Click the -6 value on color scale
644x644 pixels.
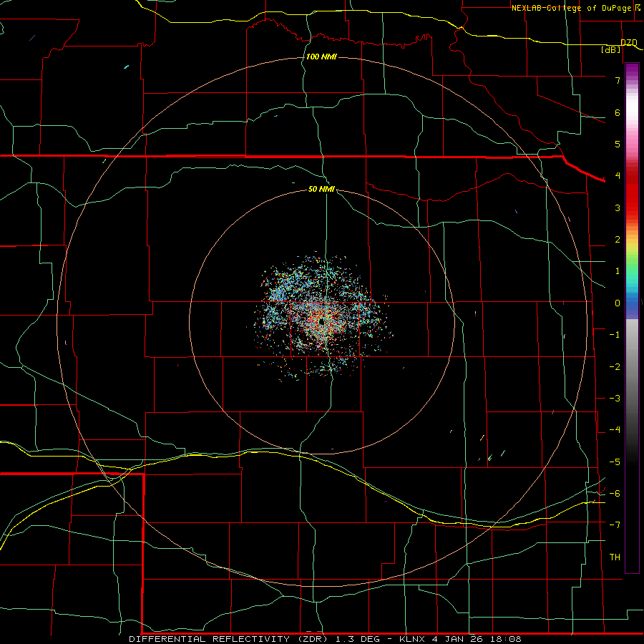[x=615, y=494]
